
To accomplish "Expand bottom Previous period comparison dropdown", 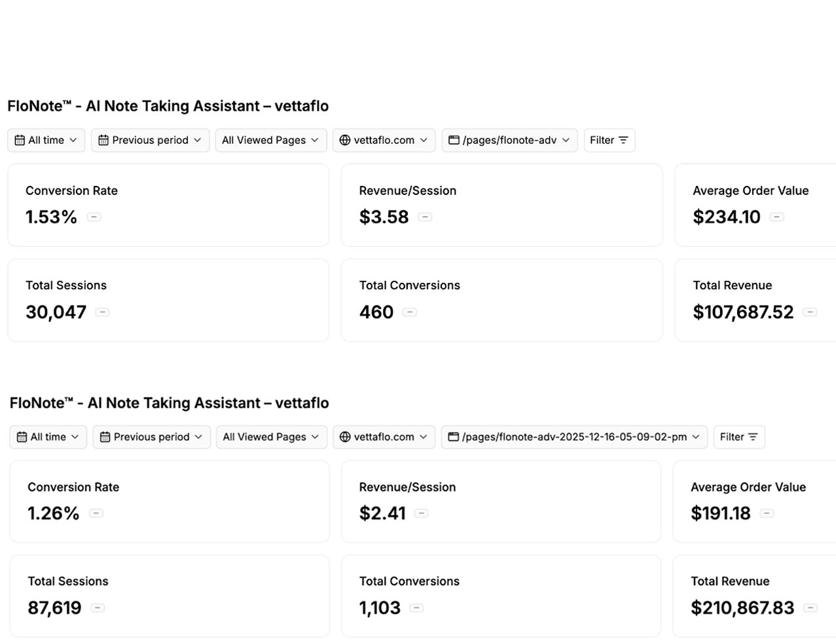I will point(198,437).
